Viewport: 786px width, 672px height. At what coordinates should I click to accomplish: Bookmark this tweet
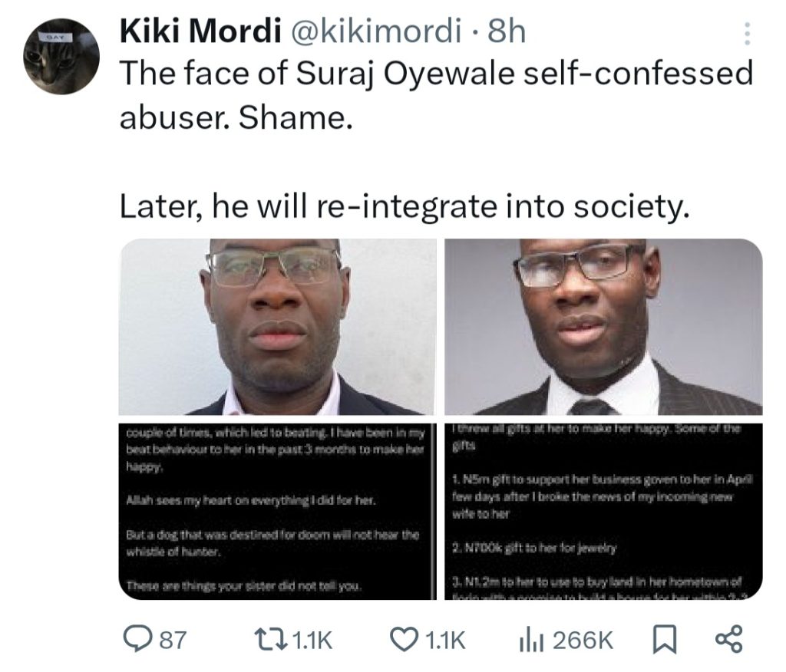click(x=664, y=641)
